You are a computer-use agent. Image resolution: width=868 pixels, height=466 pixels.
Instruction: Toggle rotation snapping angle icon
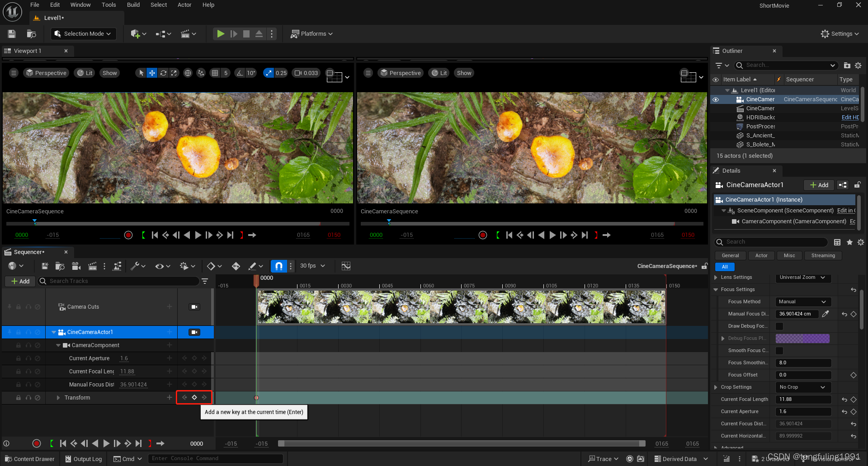click(240, 73)
